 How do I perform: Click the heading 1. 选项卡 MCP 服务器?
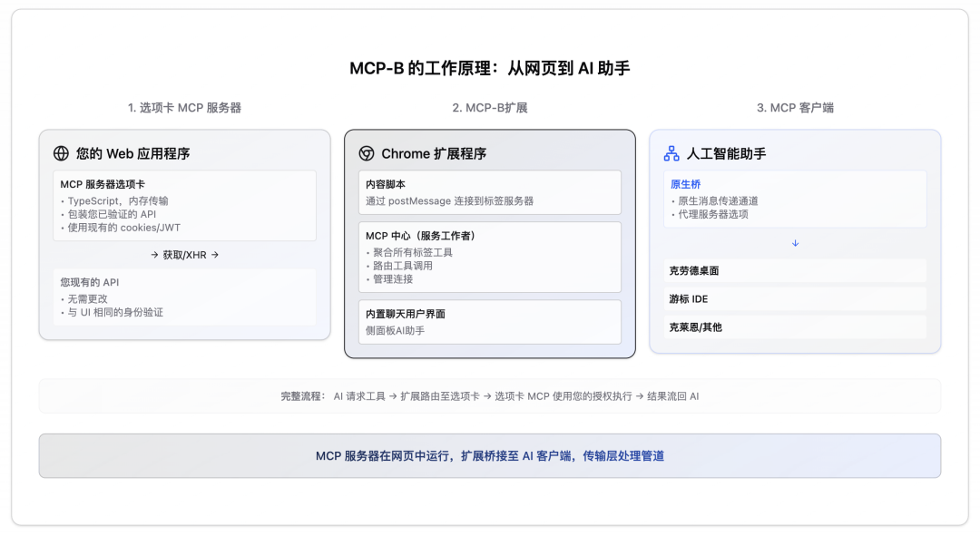click(184, 107)
